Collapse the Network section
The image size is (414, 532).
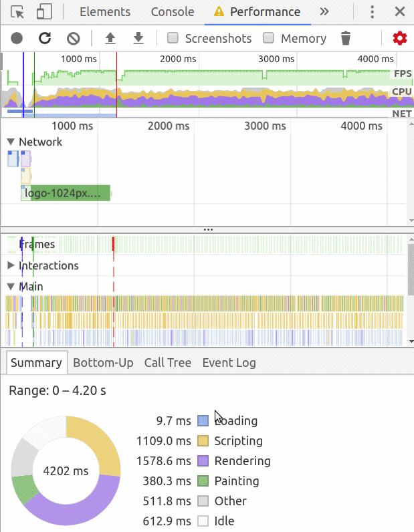click(11, 142)
